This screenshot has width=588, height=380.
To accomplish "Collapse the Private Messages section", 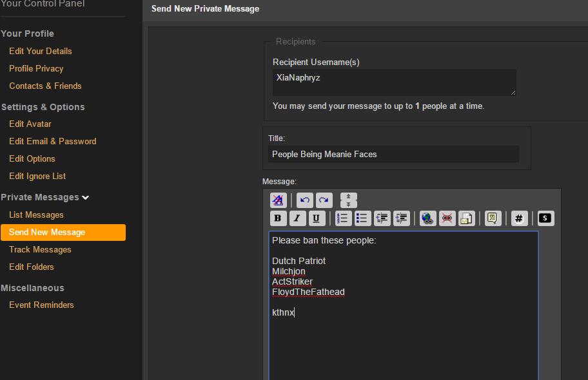I will 86,198.
